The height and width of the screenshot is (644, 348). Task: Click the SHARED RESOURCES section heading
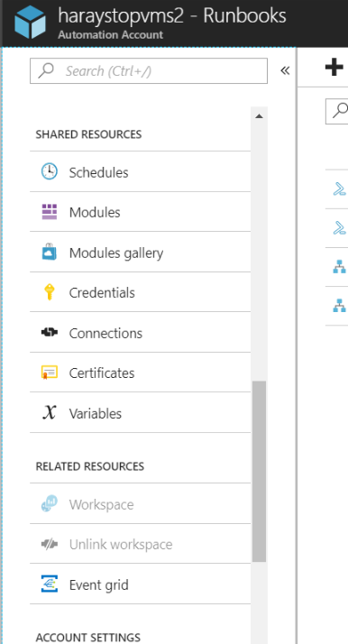88,134
